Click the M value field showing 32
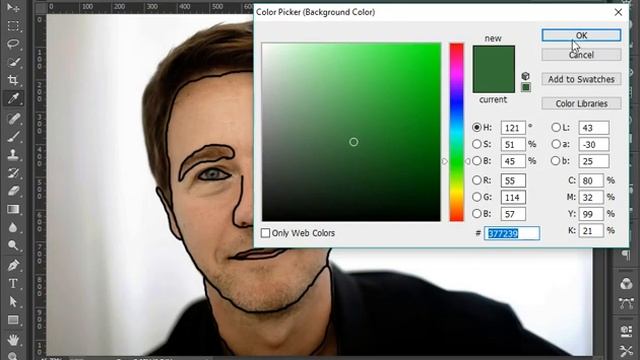This screenshot has height=360, width=640. (591, 198)
